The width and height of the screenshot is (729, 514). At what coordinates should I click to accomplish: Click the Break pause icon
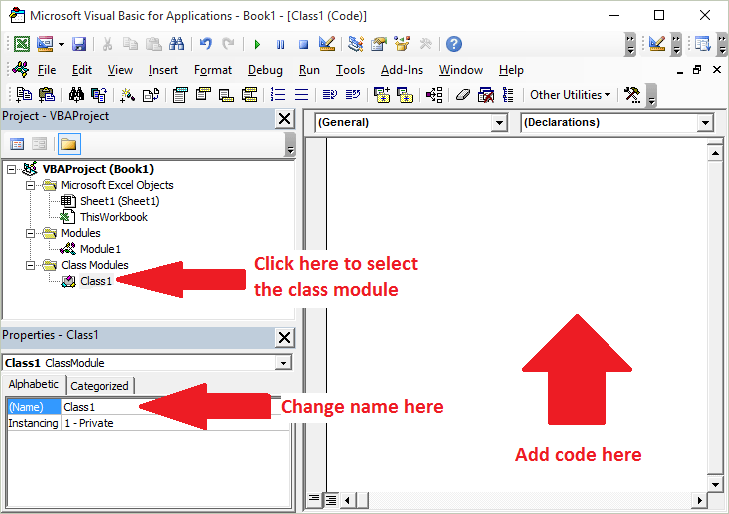click(280, 44)
